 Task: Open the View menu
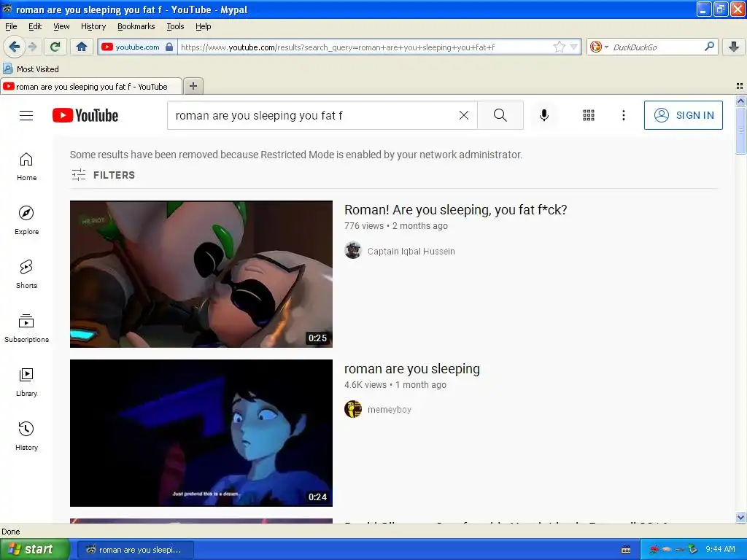(x=61, y=26)
